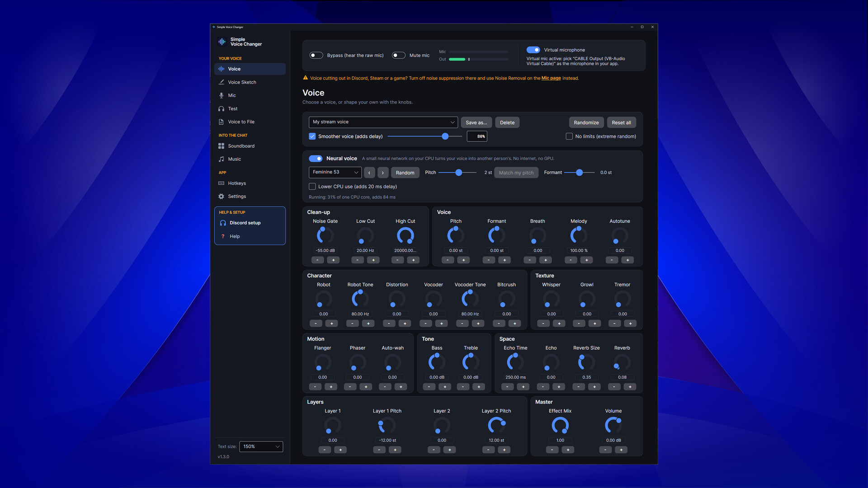This screenshot has height=488, width=868.
Task: Open the Hotkeys page
Action: [250, 183]
